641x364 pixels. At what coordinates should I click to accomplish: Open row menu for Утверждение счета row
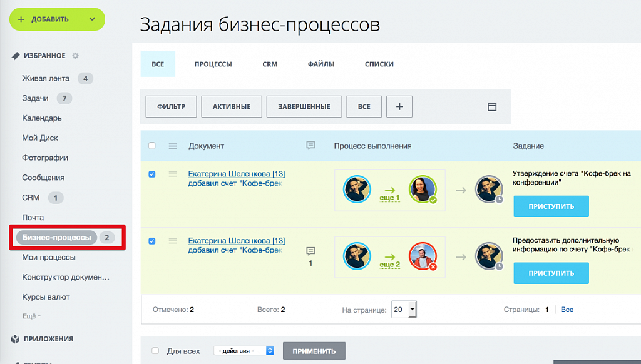pyautogui.click(x=173, y=174)
